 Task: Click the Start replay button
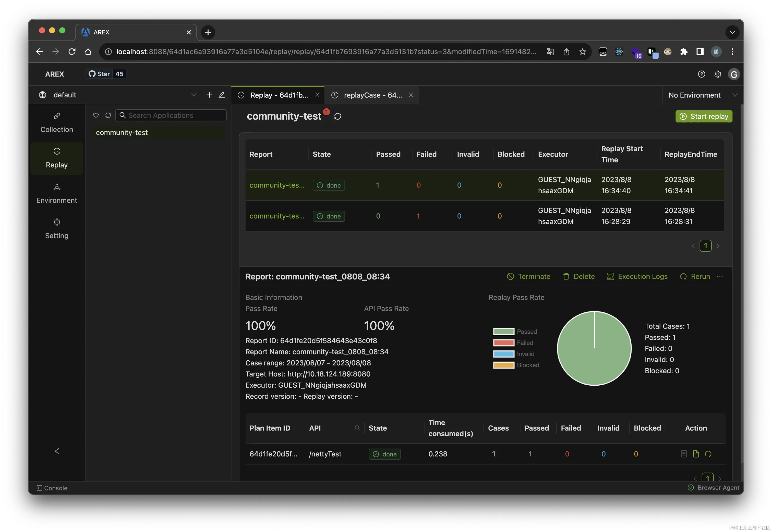[x=704, y=116]
